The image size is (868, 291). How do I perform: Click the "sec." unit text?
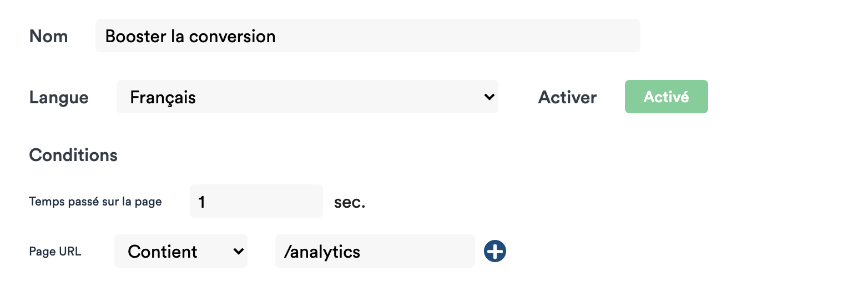(x=350, y=202)
